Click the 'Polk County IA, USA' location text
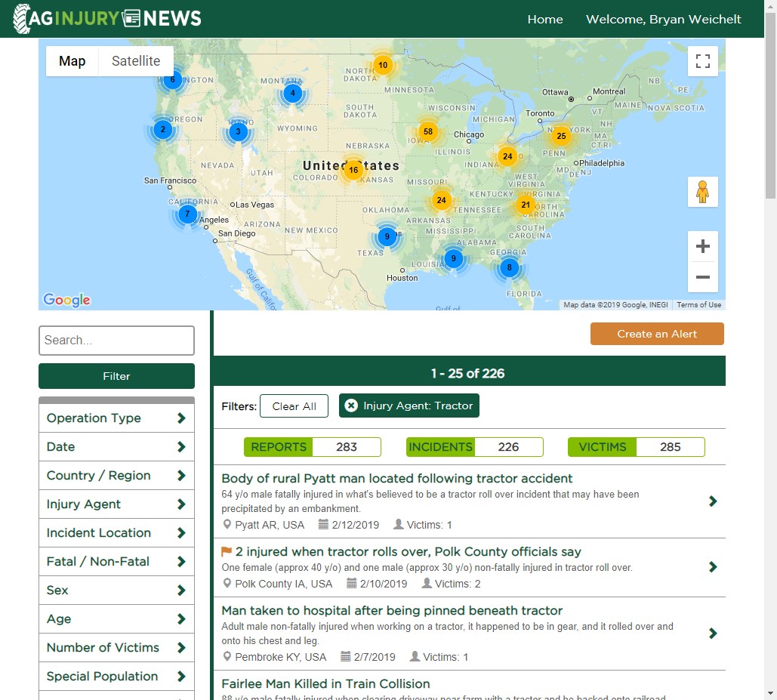 (x=283, y=584)
